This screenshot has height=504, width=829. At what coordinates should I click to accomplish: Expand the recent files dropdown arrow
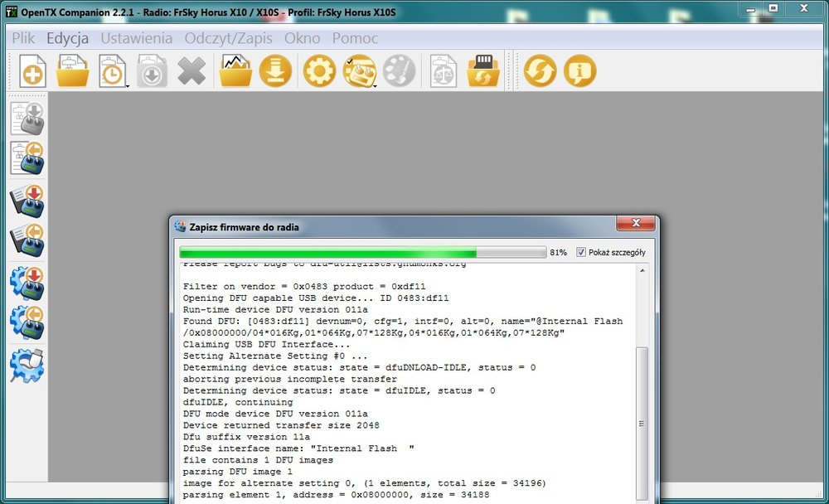(128, 85)
